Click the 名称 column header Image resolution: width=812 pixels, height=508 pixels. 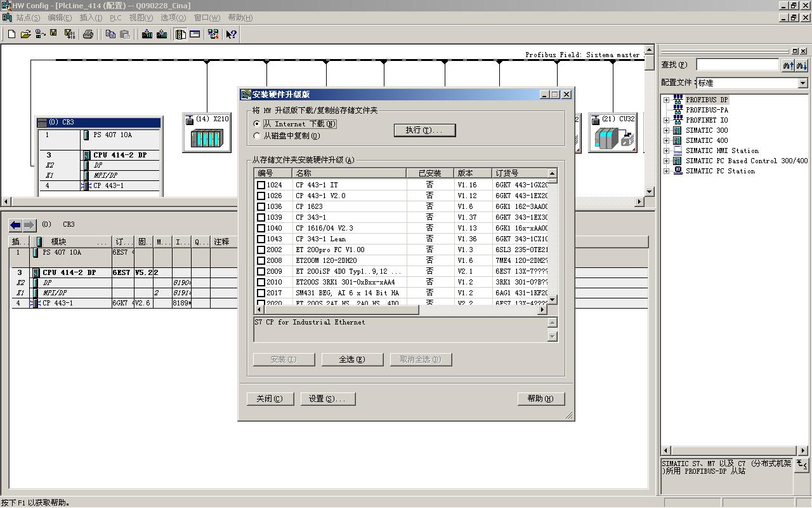point(349,173)
